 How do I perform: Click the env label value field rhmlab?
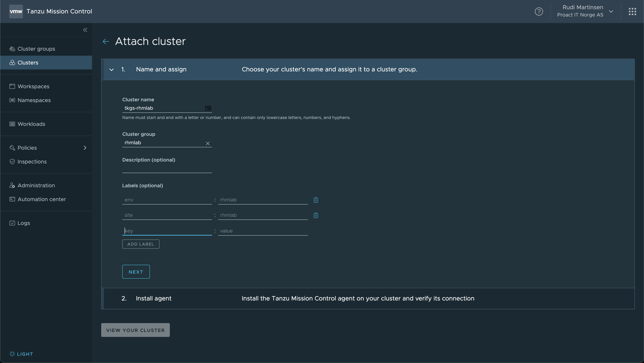(x=263, y=200)
